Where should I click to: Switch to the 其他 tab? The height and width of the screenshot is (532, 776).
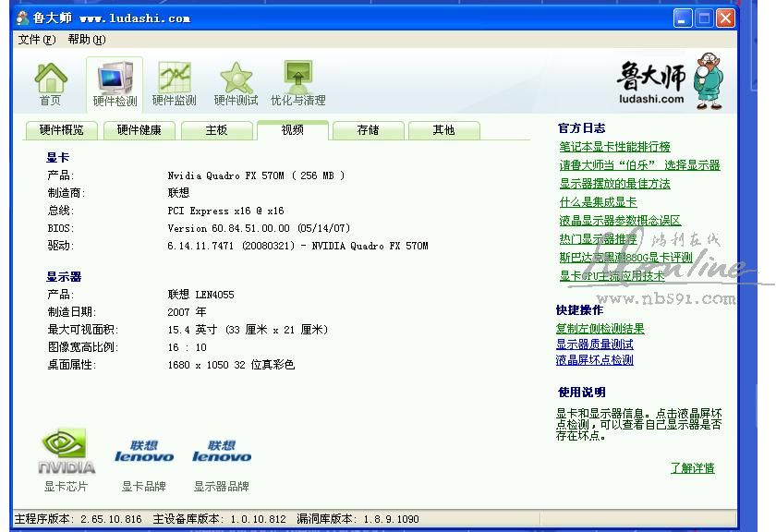(x=444, y=130)
